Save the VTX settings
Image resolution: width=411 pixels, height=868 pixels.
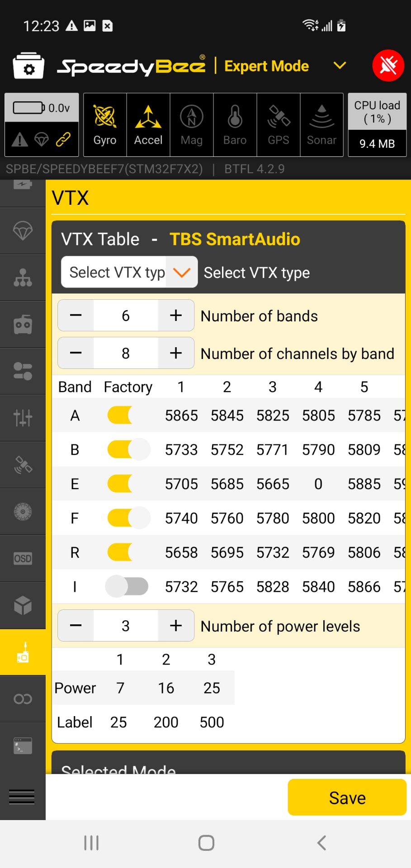point(347,797)
